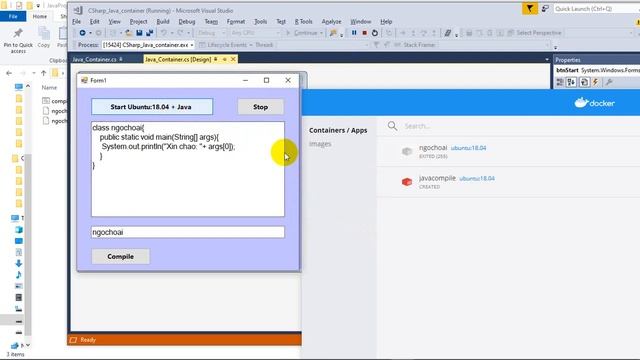The height and width of the screenshot is (360, 640).
Task: Click Start Ubuntu:18.04 + Java button
Action: pyautogui.click(x=152, y=107)
